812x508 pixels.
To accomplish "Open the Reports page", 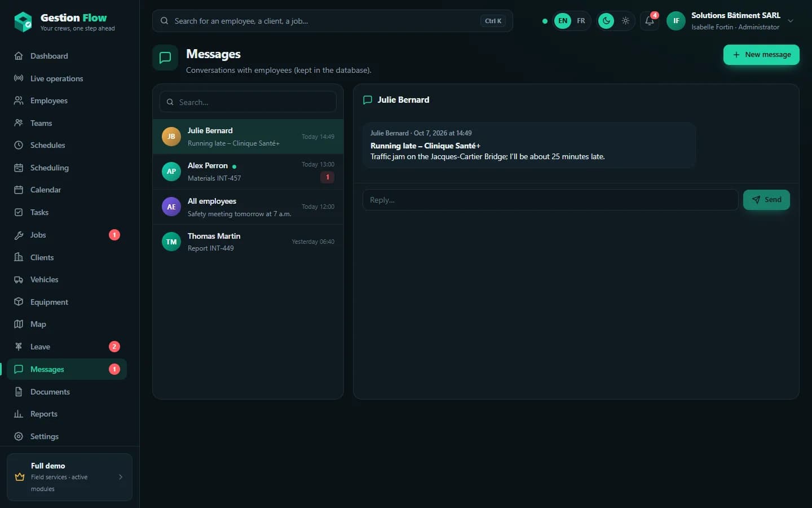I will 67,414.
